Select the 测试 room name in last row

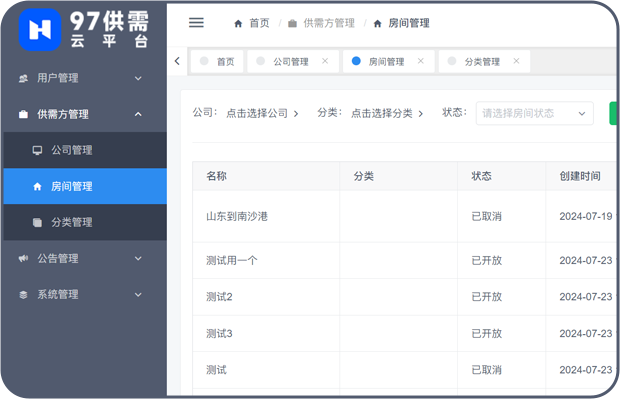[216, 370]
